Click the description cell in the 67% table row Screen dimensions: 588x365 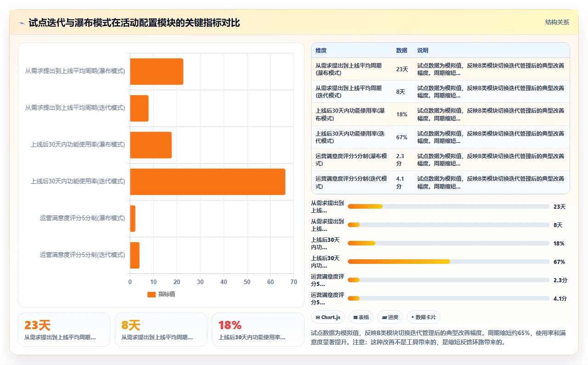[x=491, y=137]
